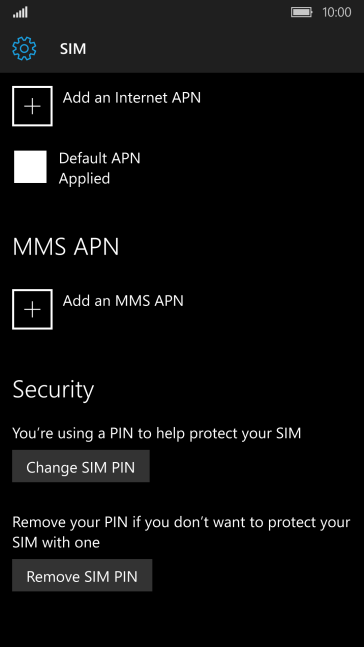Tap the 'You're using a PIN' description text

point(157,433)
